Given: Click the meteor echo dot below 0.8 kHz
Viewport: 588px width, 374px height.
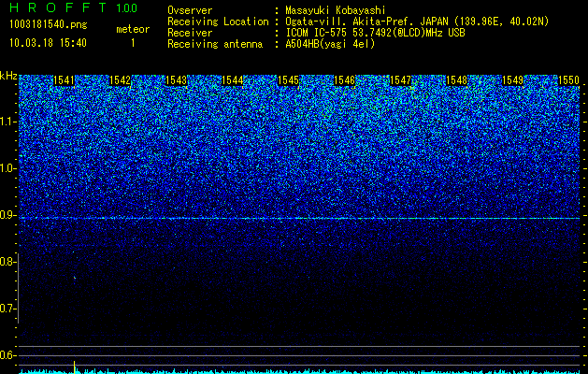Looking at the screenshot, I should click(75, 278).
